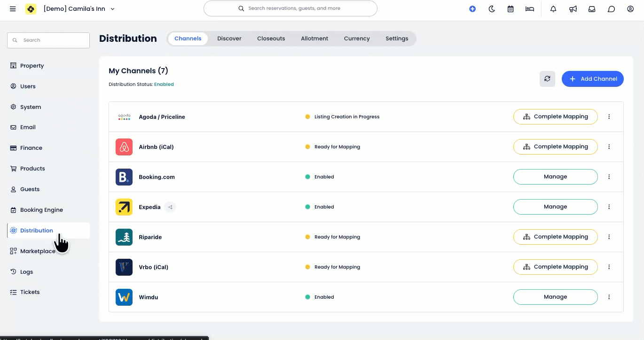
Task: Click the 'Enabled' Distribution Status text
Action: click(164, 85)
